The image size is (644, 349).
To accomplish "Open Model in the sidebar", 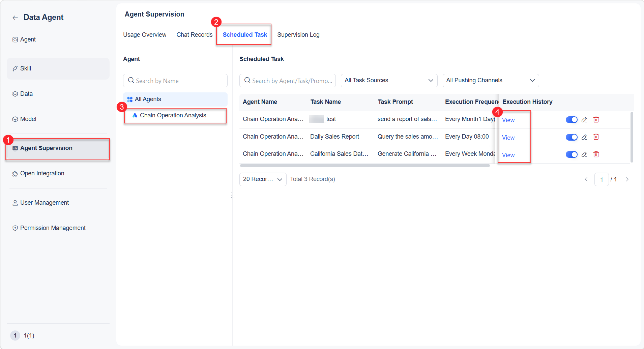I will click(x=58, y=119).
